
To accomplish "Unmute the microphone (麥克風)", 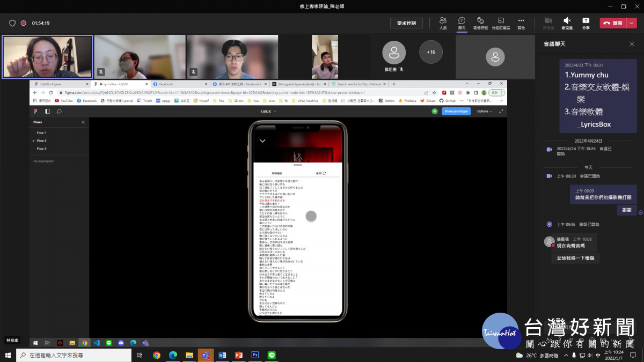I will [x=567, y=23].
